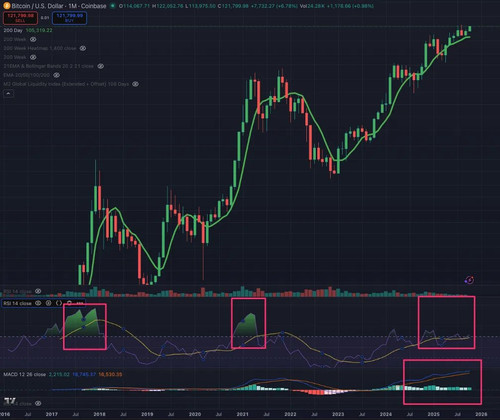The image size is (500, 420).
Task: Select the MACD 12 26 close legend
Action: click(x=24, y=374)
